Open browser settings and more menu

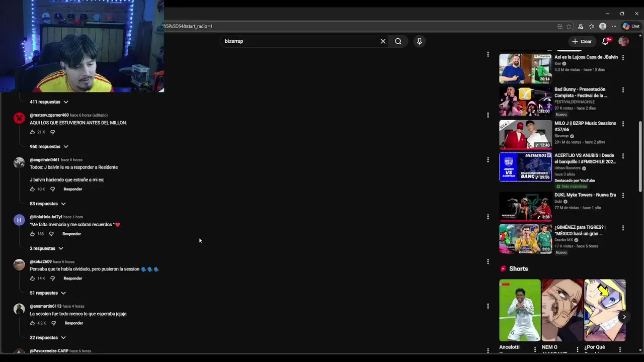point(614,26)
